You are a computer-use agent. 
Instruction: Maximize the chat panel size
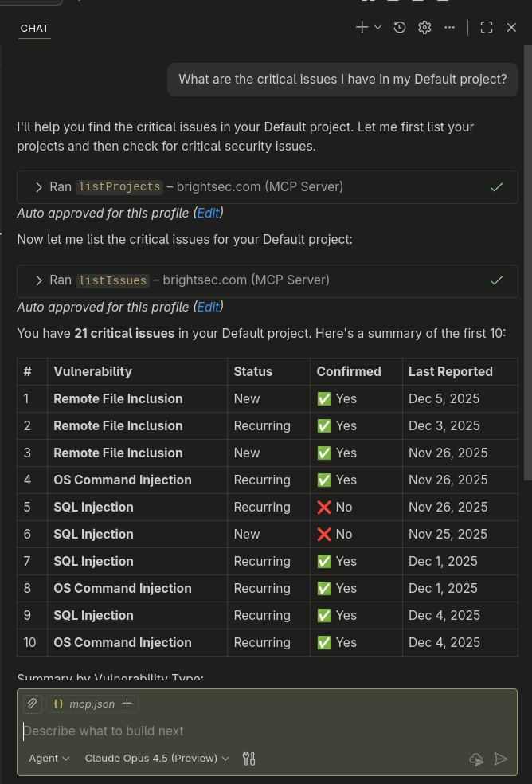487,27
